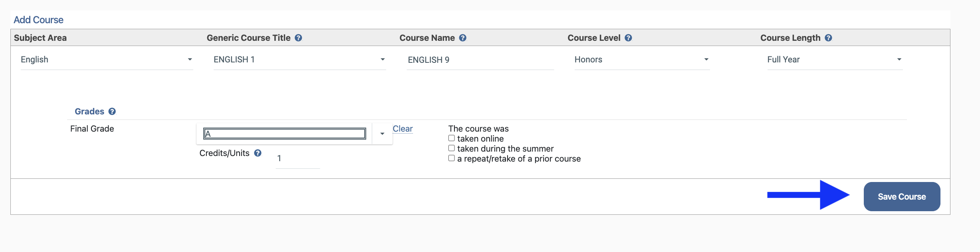Check the 'taken online' checkbox
Image resolution: width=980 pixels, height=252 pixels.
(x=452, y=138)
